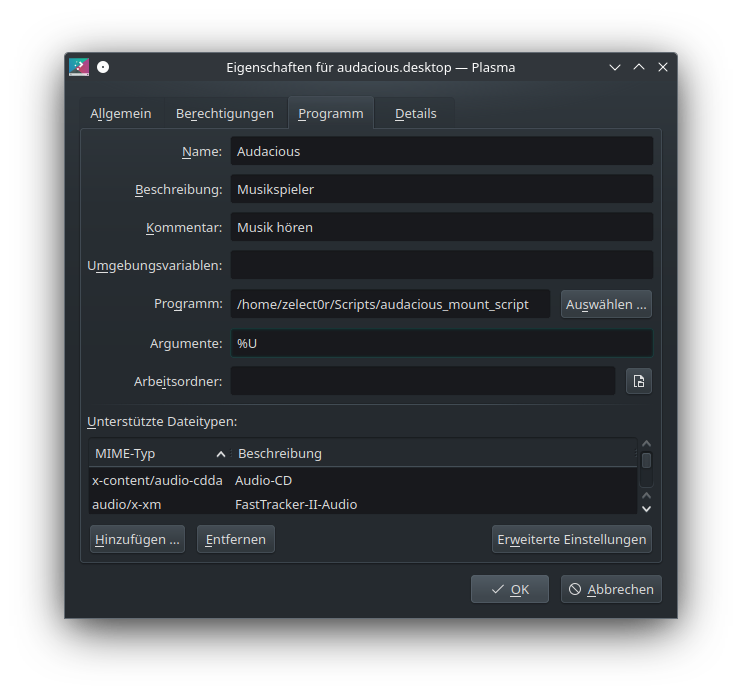Click the Plasma app icon in title bar
Screen dimensions: 742x695
click(79, 67)
